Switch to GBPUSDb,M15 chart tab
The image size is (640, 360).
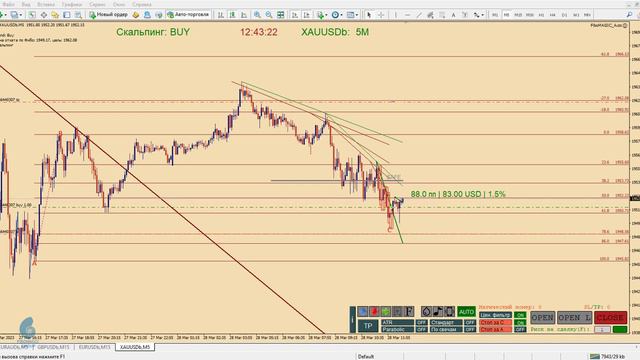click(53, 347)
